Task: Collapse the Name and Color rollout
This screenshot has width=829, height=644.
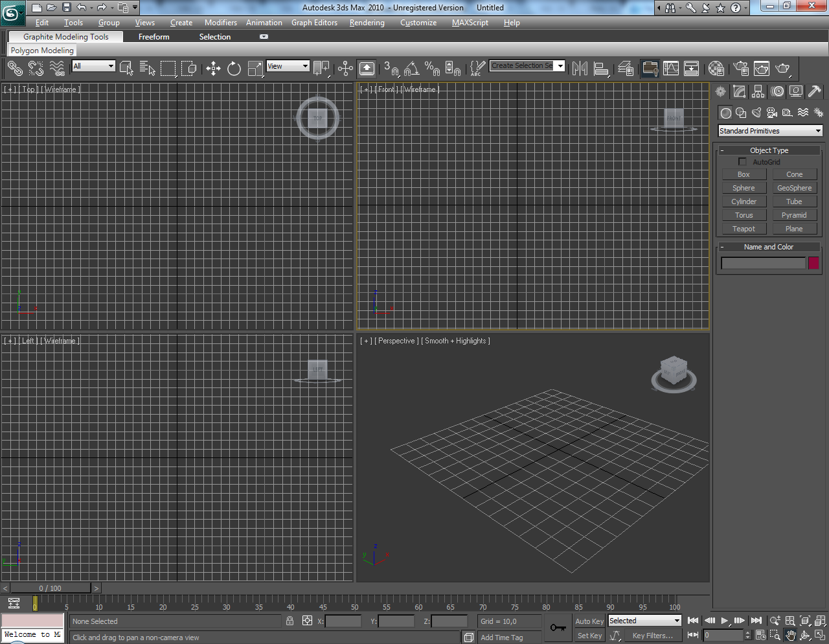Action: pyautogui.click(x=769, y=247)
